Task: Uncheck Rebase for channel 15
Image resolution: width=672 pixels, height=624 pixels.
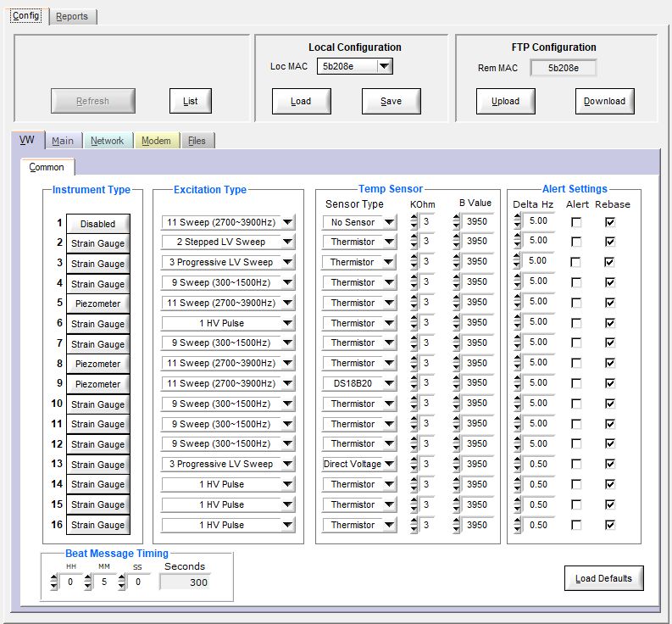Action: coord(610,504)
